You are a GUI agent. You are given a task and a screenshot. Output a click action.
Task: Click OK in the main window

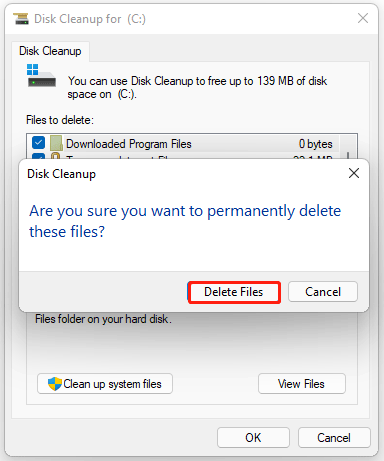253,437
